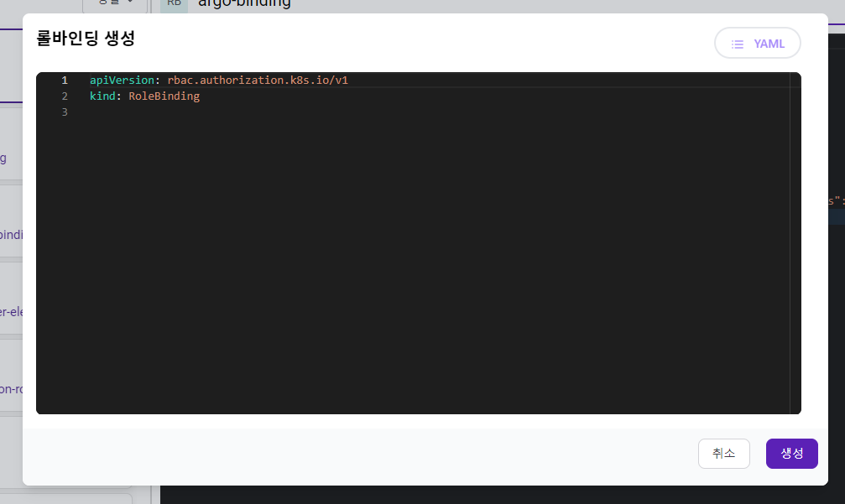Click the apiVersion key in the editor

(122, 81)
